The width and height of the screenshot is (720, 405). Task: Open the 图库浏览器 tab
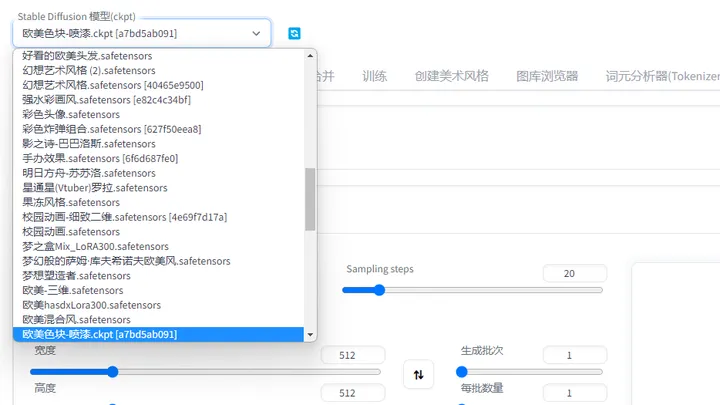[547, 76]
